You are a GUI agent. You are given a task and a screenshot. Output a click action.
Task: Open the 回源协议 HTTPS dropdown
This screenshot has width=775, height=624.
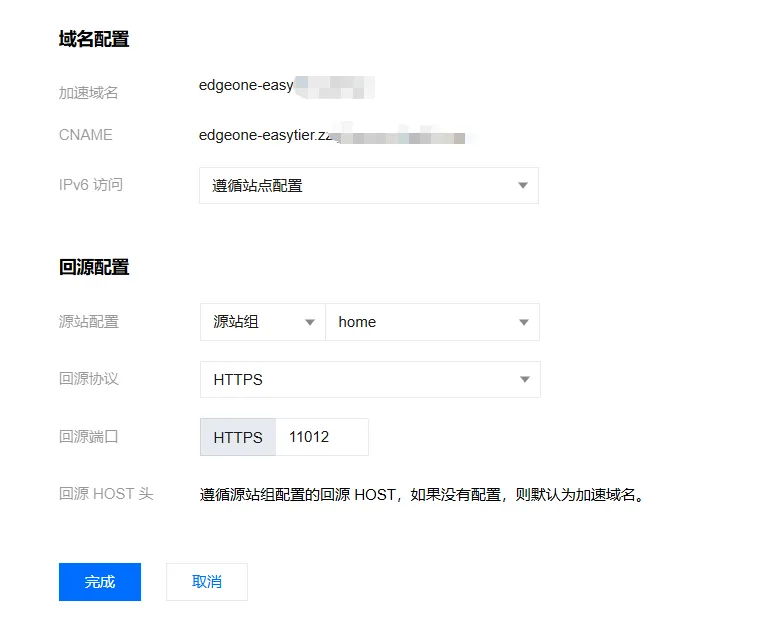tap(369, 380)
